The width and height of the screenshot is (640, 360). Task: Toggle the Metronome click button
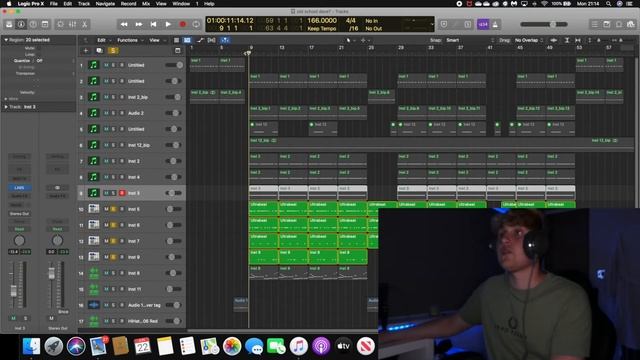click(x=495, y=24)
